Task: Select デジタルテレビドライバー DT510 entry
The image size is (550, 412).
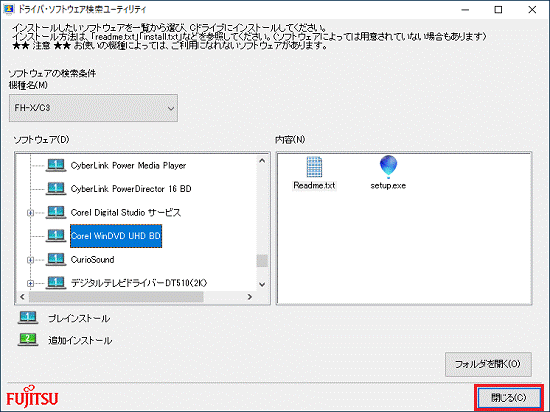Action: pyautogui.click(x=139, y=283)
